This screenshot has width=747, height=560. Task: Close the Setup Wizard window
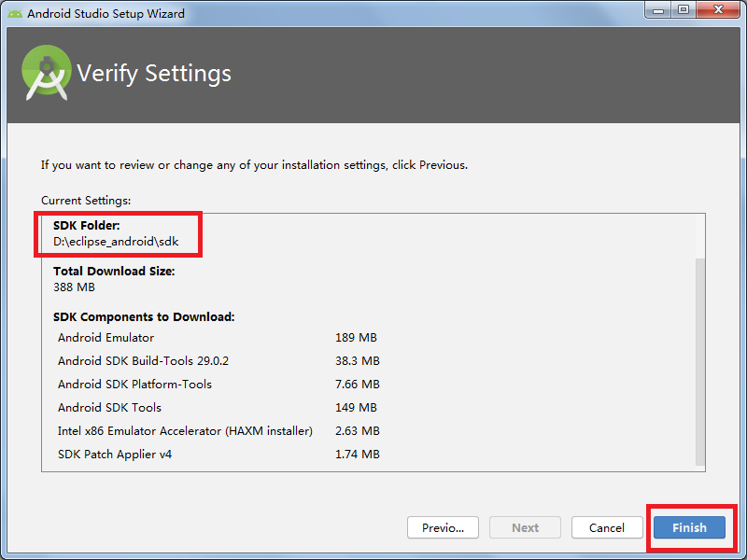click(718, 9)
